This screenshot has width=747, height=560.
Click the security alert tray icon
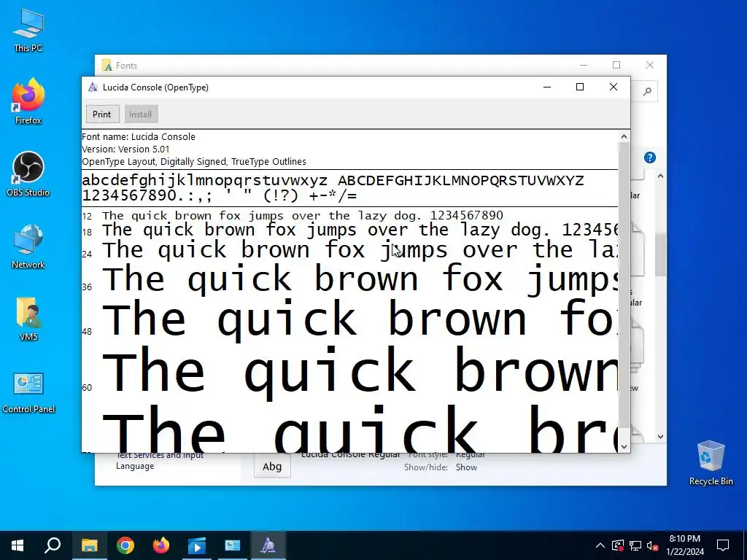pos(617,545)
